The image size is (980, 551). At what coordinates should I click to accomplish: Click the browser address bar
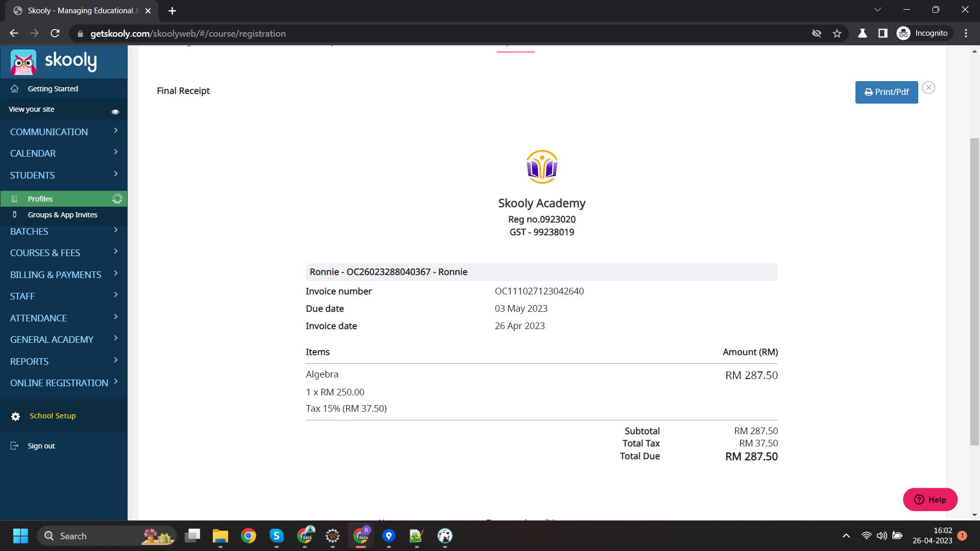coord(439,33)
